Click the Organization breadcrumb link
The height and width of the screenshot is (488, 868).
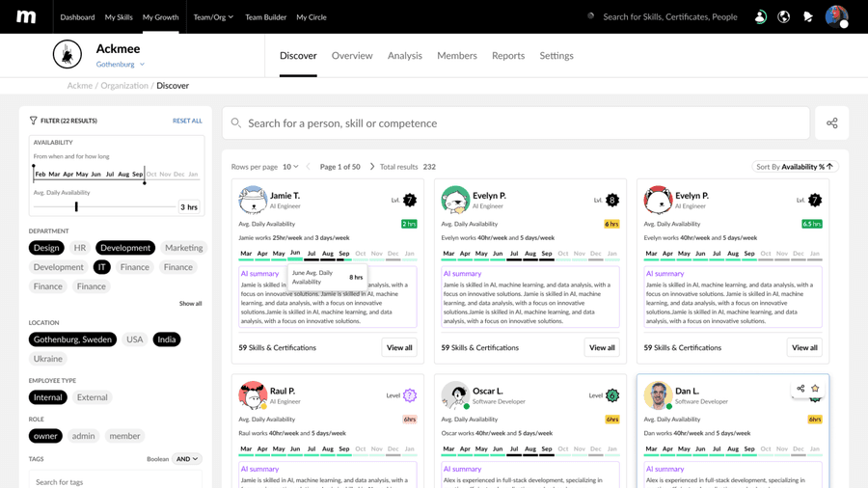124,85
